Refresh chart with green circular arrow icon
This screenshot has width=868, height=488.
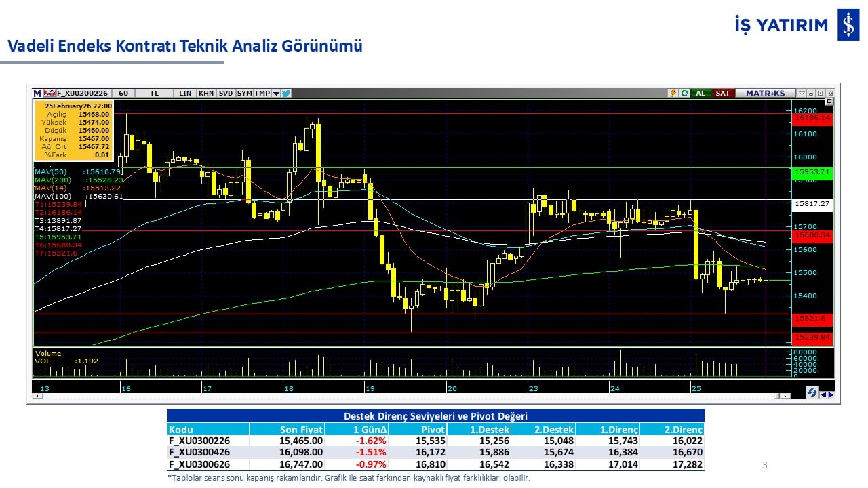(684, 94)
